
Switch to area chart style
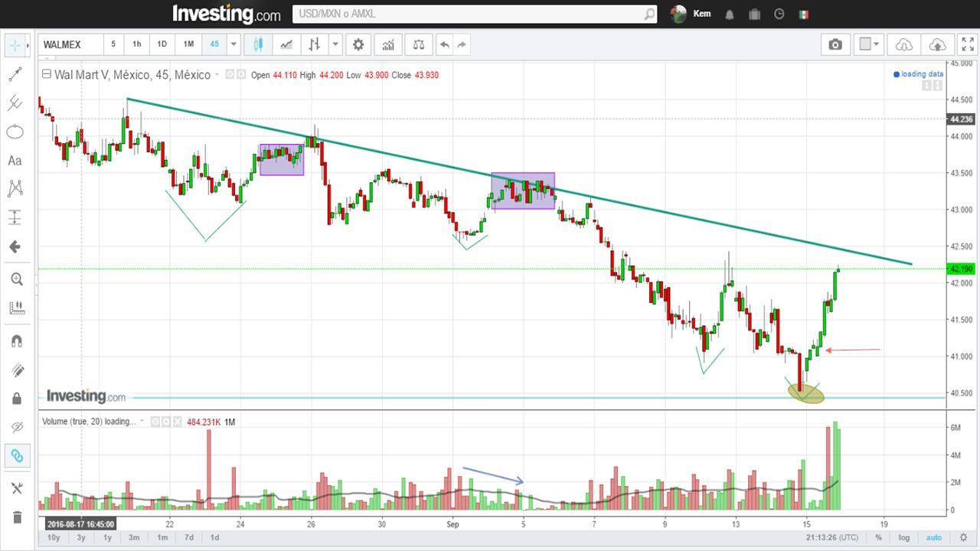tap(286, 44)
